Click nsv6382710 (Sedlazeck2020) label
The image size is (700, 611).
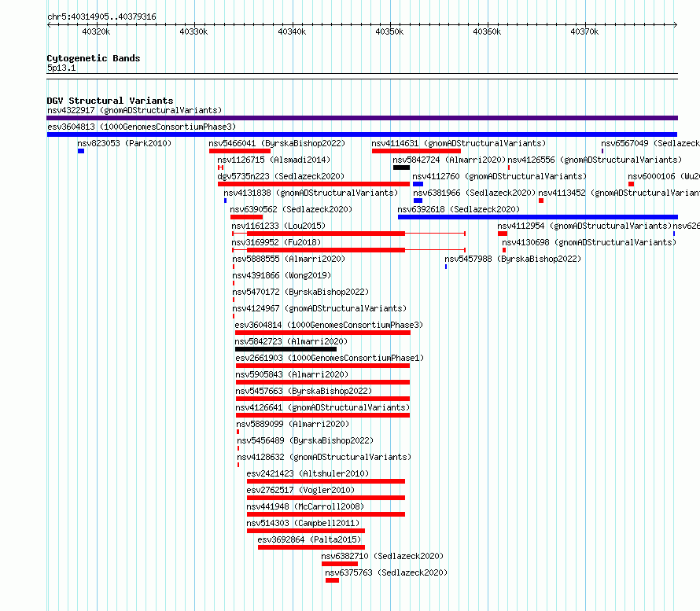pos(382,556)
